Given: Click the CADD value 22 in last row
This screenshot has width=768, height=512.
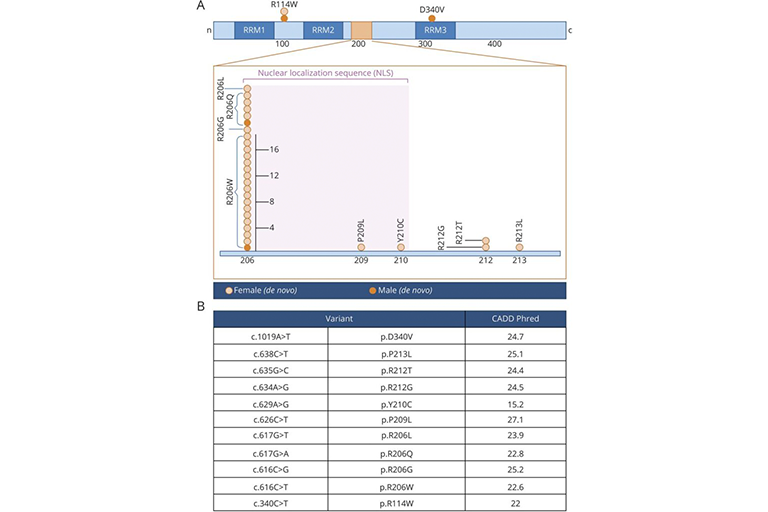Looking at the screenshot, I should point(516,503).
